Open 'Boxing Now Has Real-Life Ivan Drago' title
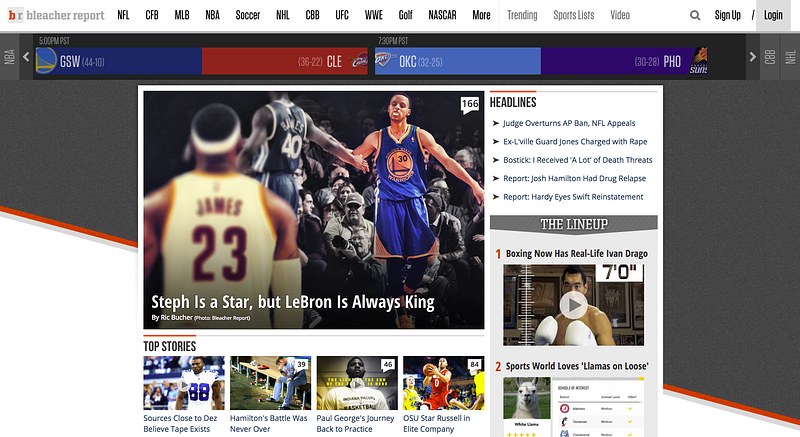This screenshot has width=800, height=437. 577,253
